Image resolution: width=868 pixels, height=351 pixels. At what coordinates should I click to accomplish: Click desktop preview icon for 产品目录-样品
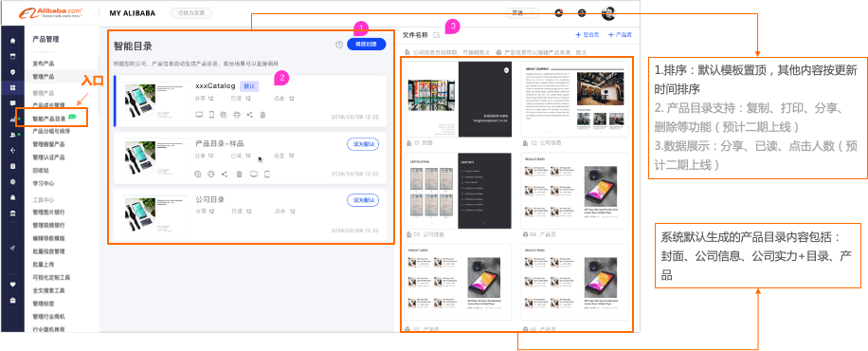coord(254,175)
